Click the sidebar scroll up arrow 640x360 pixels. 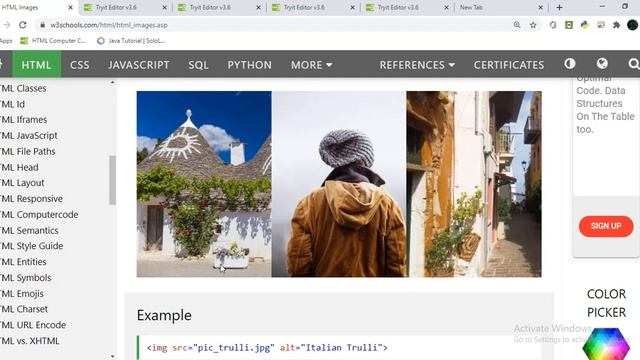click(x=113, y=82)
